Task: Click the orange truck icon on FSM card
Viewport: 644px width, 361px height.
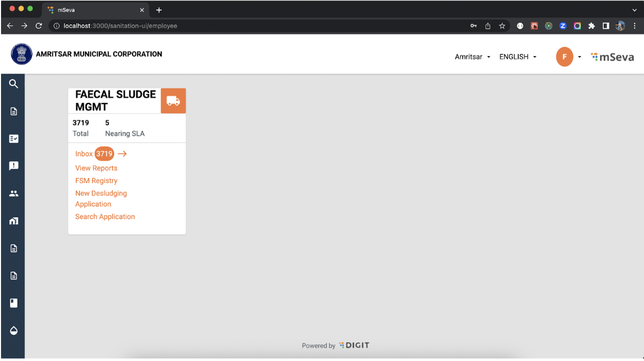Action: click(173, 101)
